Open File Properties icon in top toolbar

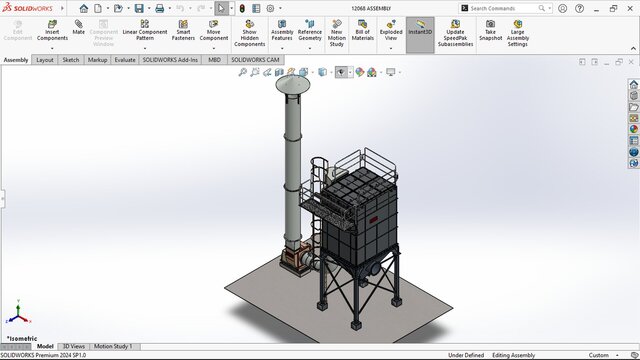(x=256, y=8)
